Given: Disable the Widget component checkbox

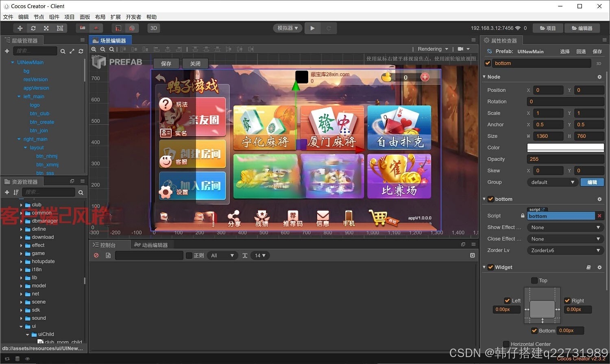Looking at the screenshot, I should 491,267.
